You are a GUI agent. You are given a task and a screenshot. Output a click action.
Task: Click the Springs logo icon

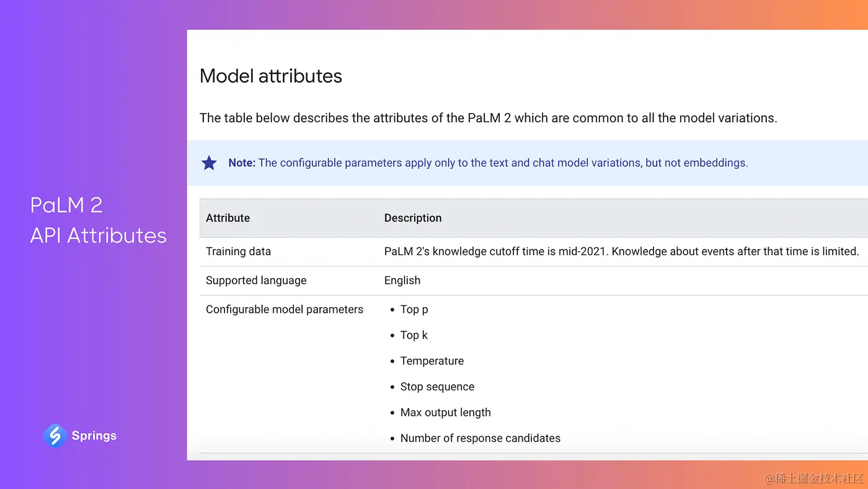[55, 436]
